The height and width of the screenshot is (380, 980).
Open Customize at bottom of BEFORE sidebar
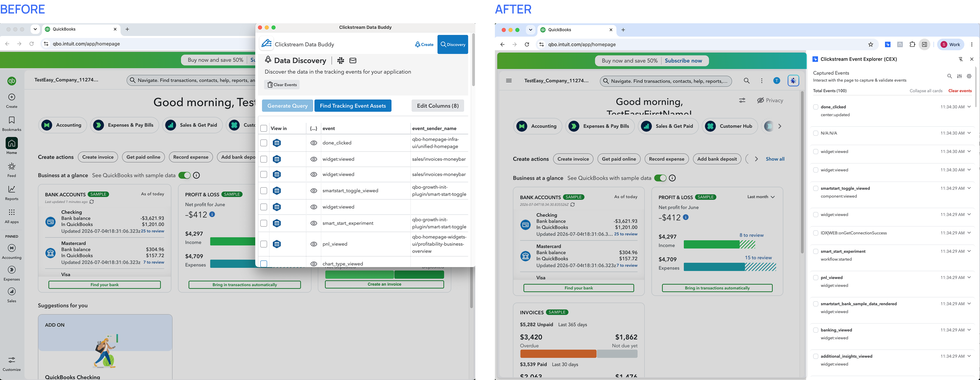click(12, 364)
